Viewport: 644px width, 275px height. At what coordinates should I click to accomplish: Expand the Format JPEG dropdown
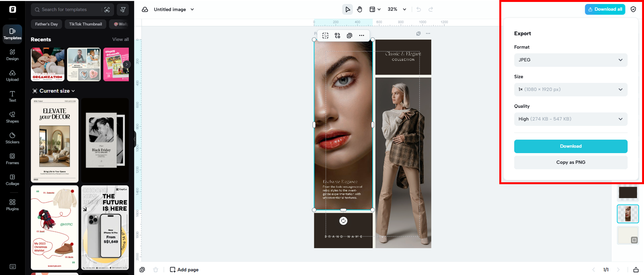570,60
